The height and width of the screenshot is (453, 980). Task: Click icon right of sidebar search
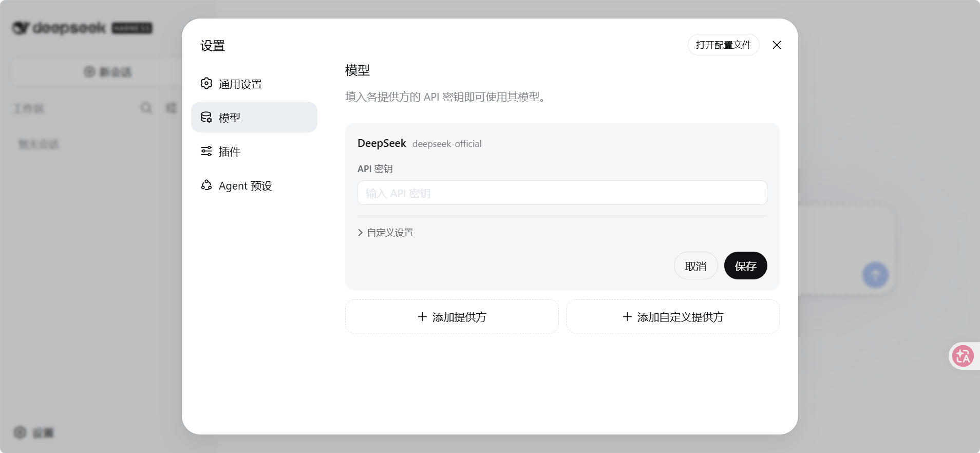171,108
